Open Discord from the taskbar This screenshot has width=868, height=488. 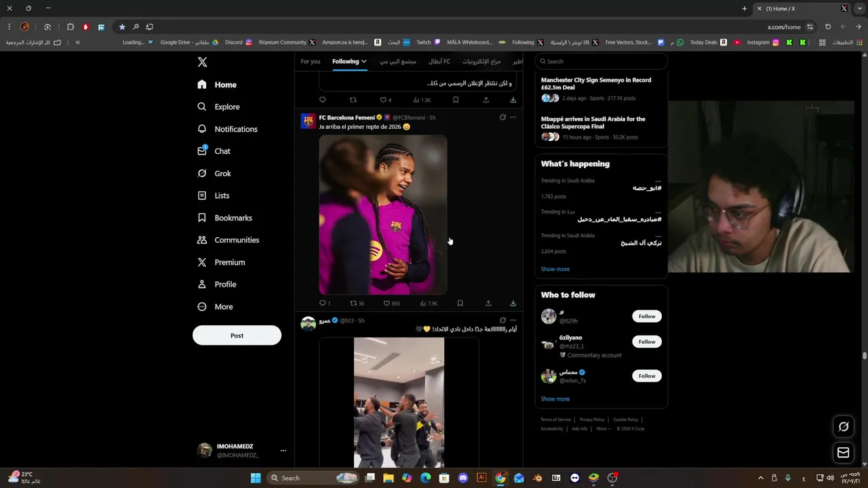pos(463,478)
